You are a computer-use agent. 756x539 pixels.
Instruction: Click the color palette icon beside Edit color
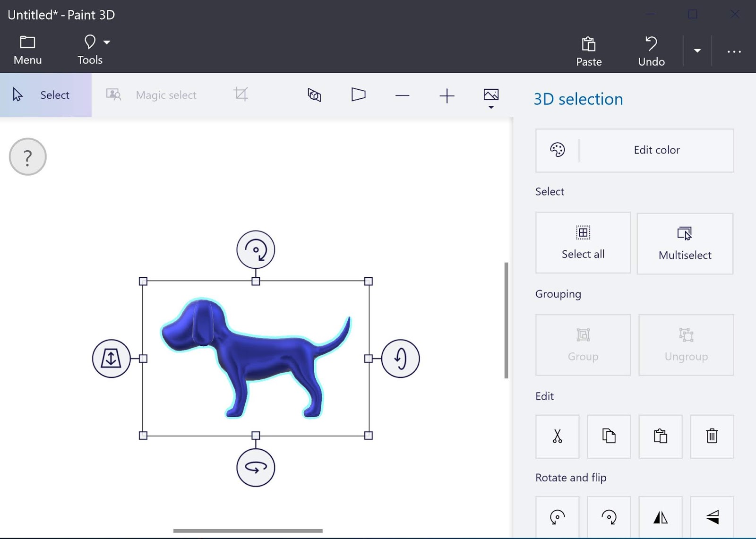click(x=557, y=150)
